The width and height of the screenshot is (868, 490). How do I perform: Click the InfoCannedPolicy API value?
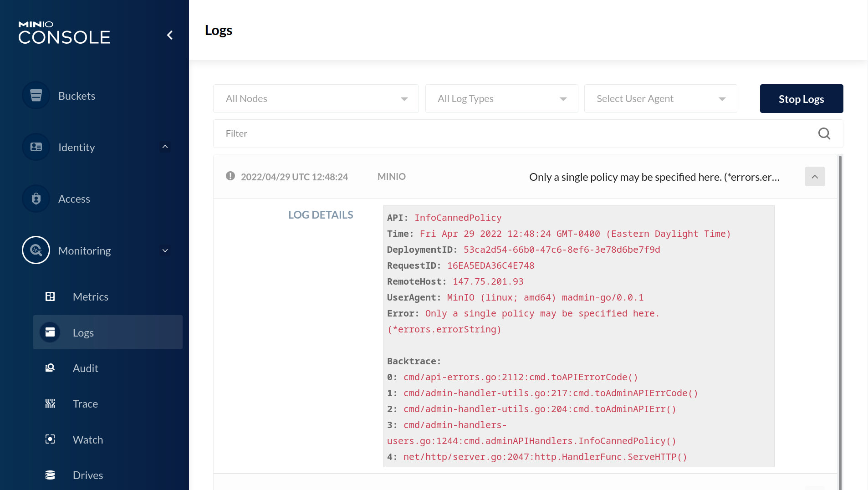[x=458, y=218]
